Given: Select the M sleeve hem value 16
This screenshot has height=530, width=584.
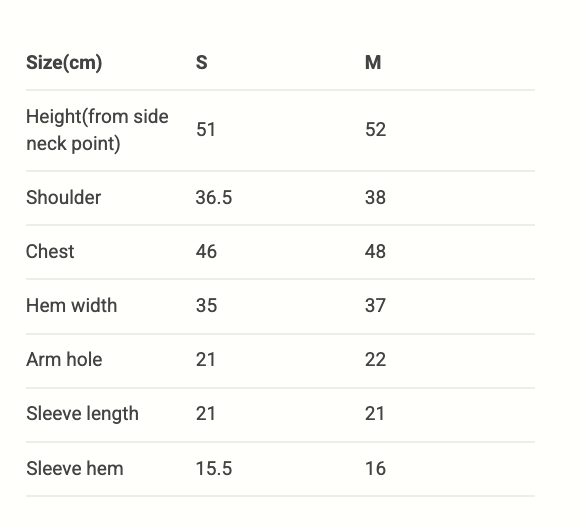Looking at the screenshot, I should [x=375, y=468].
